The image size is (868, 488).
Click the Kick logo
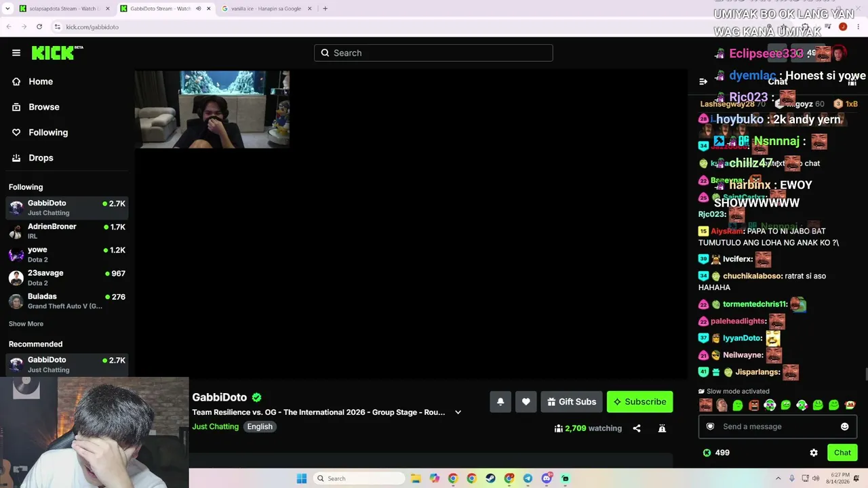[x=57, y=53]
